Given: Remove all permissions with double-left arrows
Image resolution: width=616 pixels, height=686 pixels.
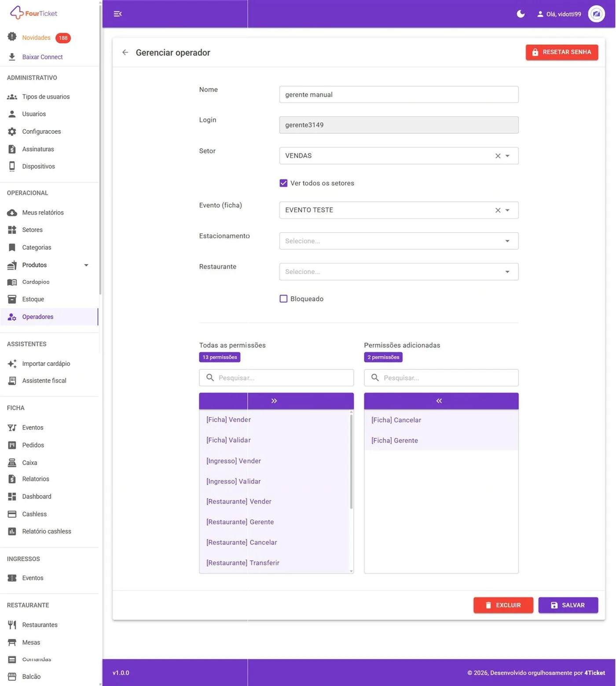Looking at the screenshot, I should (x=441, y=401).
